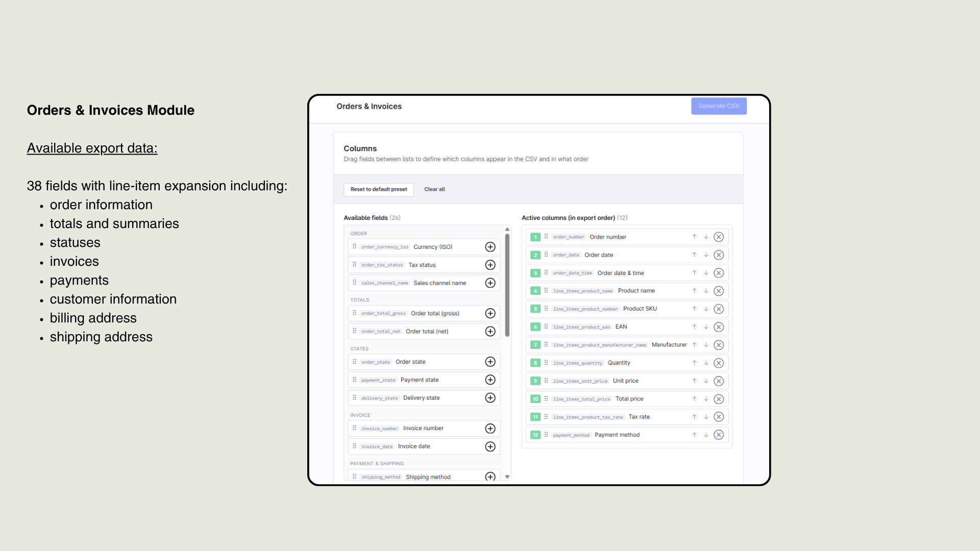Click Clear all link
980x551 pixels.
tap(434, 189)
